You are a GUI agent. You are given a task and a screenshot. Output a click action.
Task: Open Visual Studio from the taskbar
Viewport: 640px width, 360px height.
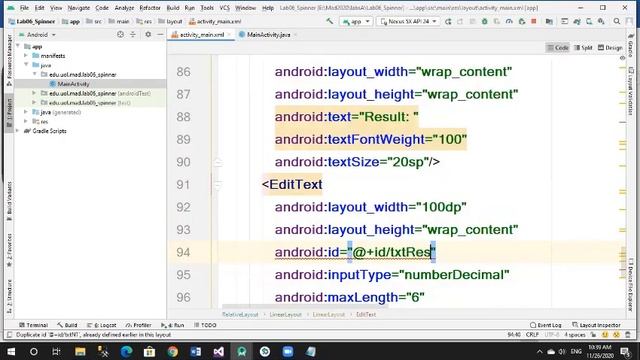pyautogui.click(x=218, y=351)
